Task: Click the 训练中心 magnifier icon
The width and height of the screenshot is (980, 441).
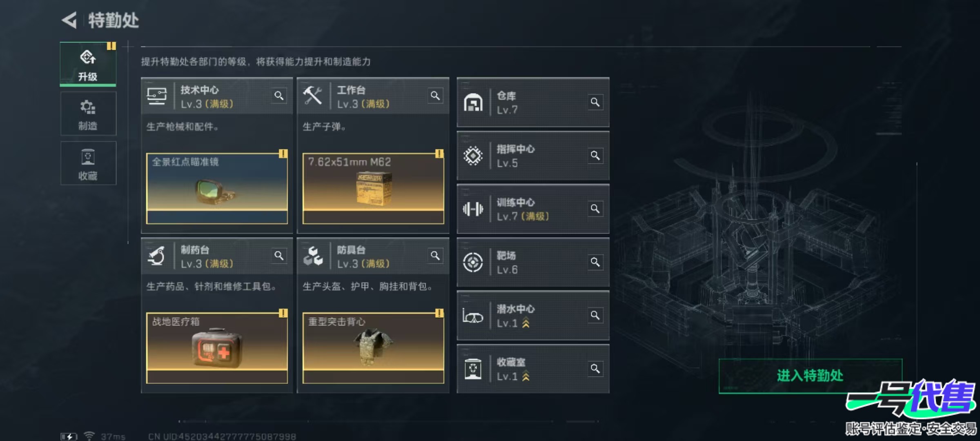Action: (595, 209)
